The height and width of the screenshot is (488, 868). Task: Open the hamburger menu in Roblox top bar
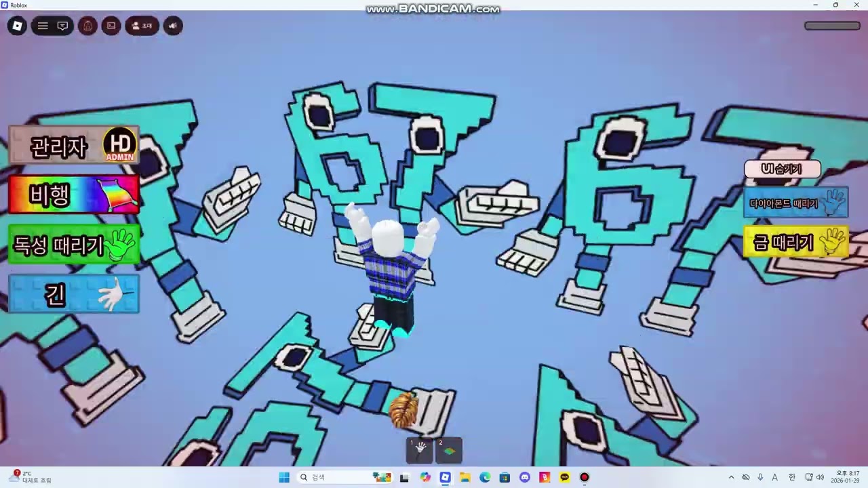(x=43, y=26)
